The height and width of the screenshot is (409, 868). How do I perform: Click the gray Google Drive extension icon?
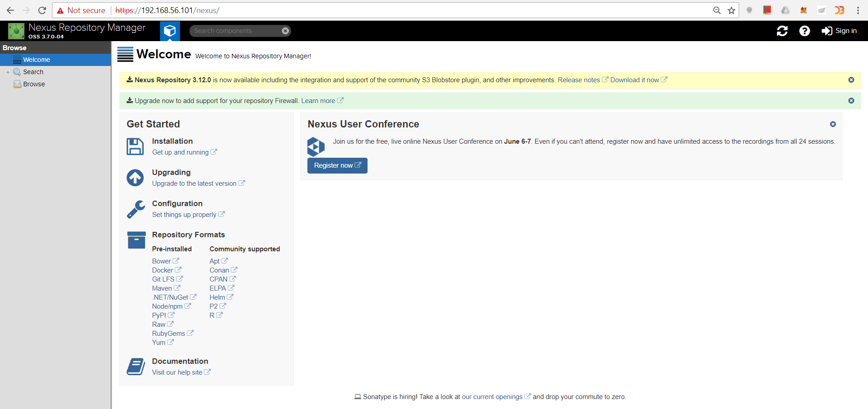tap(785, 10)
